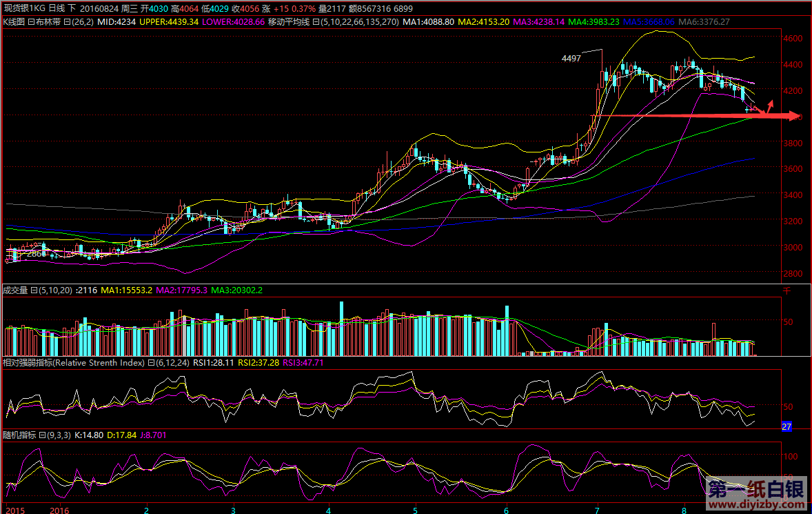Screen dimensions: 812x514
Task: Click the 4497 peak price annotation
Action: (x=571, y=59)
